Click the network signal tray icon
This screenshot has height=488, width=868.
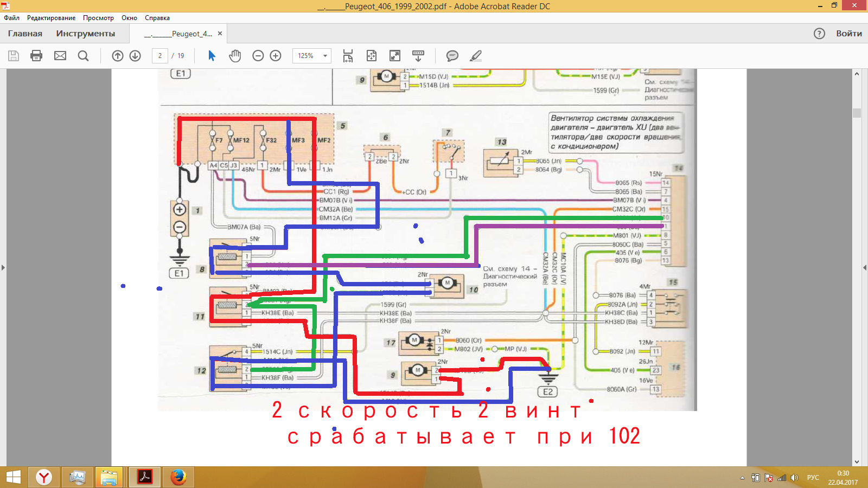point(782,478)
